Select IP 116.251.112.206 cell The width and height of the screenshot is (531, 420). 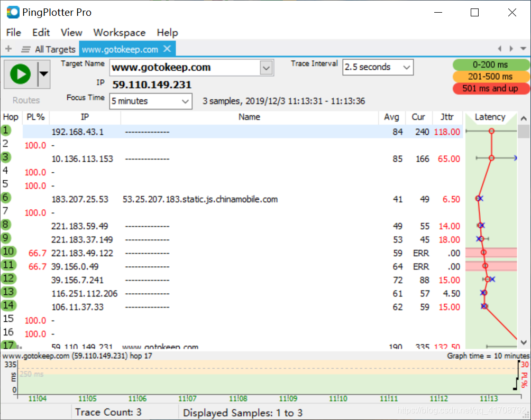(84, 294)
